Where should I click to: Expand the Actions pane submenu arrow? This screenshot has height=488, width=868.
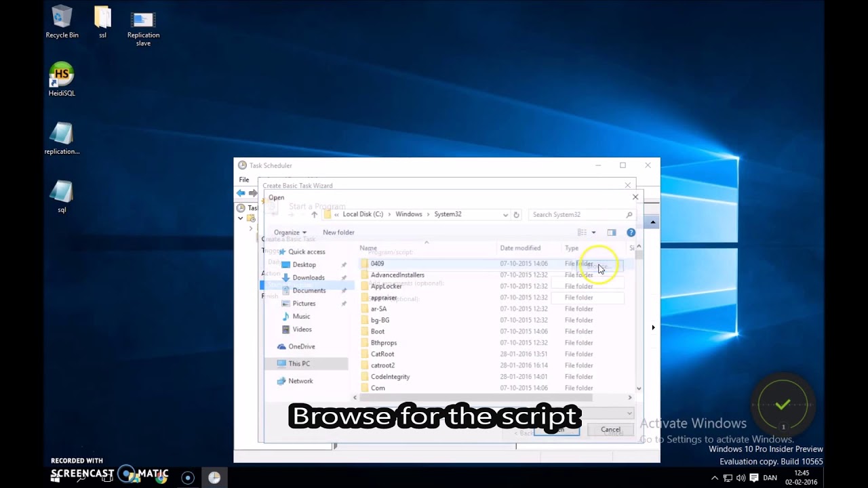coord(653,327)
